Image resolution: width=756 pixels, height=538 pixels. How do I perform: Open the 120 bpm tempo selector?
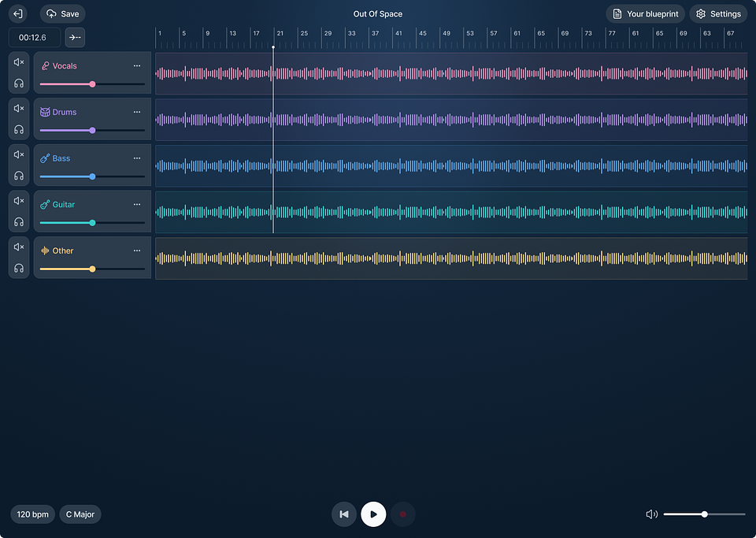pos(33,514)
